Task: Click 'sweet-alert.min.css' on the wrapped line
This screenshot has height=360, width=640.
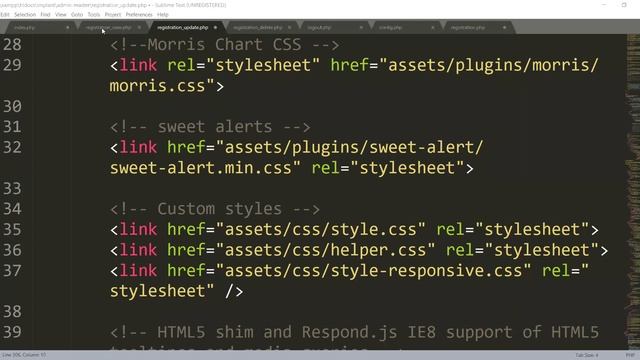Action: coord(200,168)
